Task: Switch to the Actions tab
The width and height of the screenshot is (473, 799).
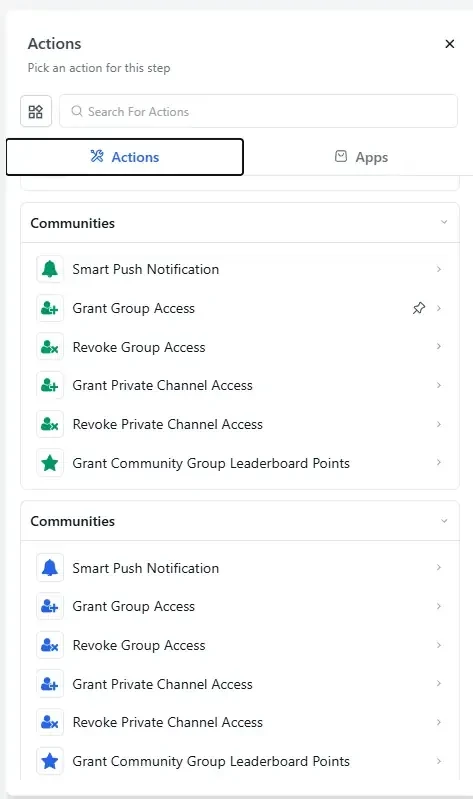Action: [125, 157]
